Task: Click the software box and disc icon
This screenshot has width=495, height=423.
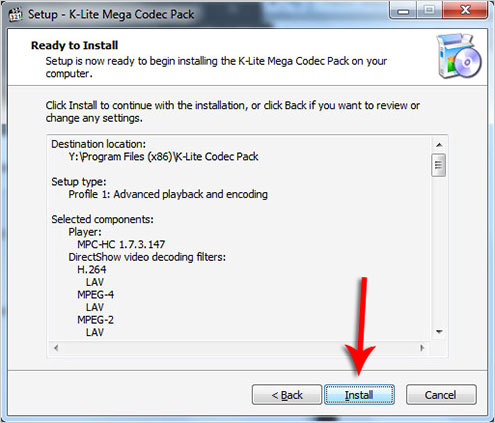Action: (459, 56)
